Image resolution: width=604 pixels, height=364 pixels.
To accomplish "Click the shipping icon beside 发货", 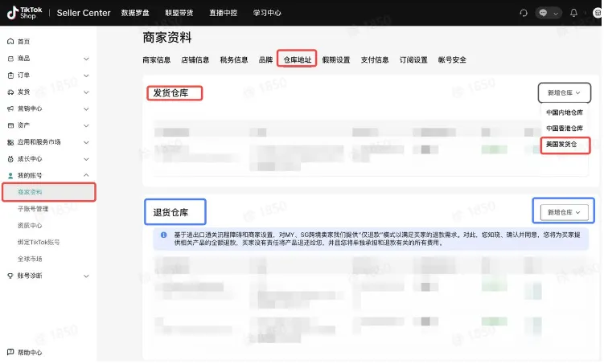I will pos(10,92).
